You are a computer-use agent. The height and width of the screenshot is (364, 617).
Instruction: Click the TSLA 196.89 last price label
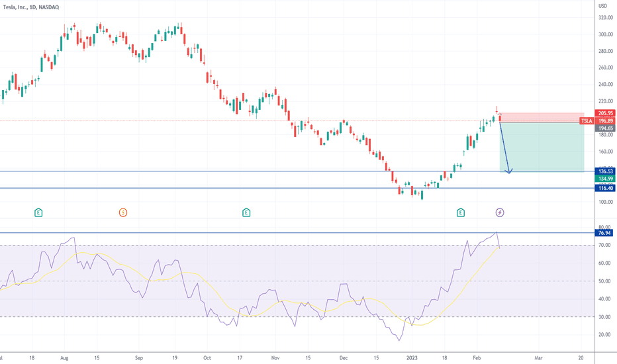(x=597, y=121)
